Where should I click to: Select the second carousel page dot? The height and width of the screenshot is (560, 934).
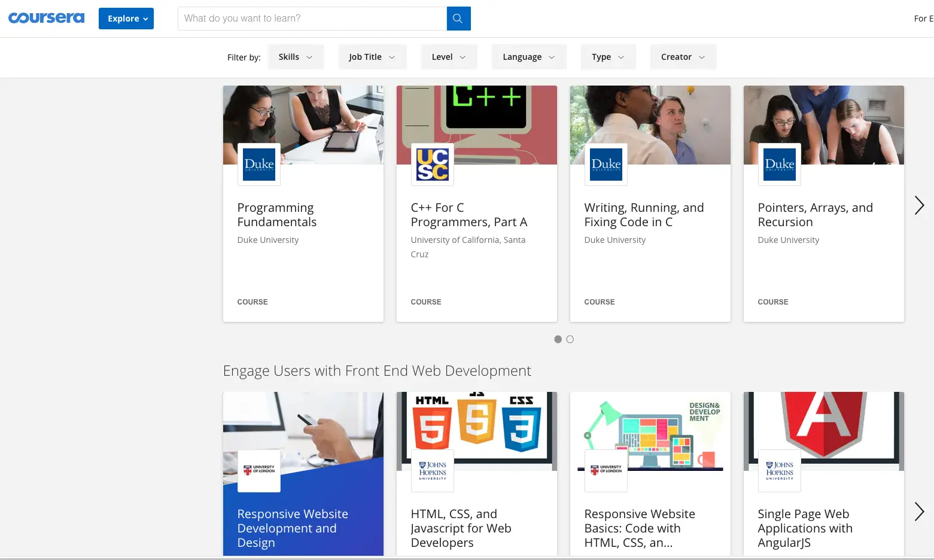click(570, 339)
